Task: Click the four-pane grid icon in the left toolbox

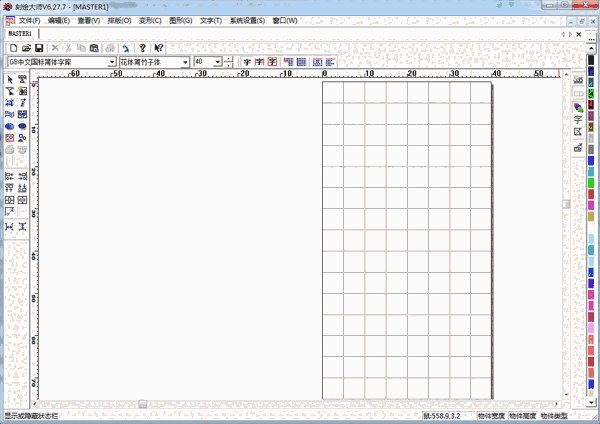Action: [x=10, y=200]
